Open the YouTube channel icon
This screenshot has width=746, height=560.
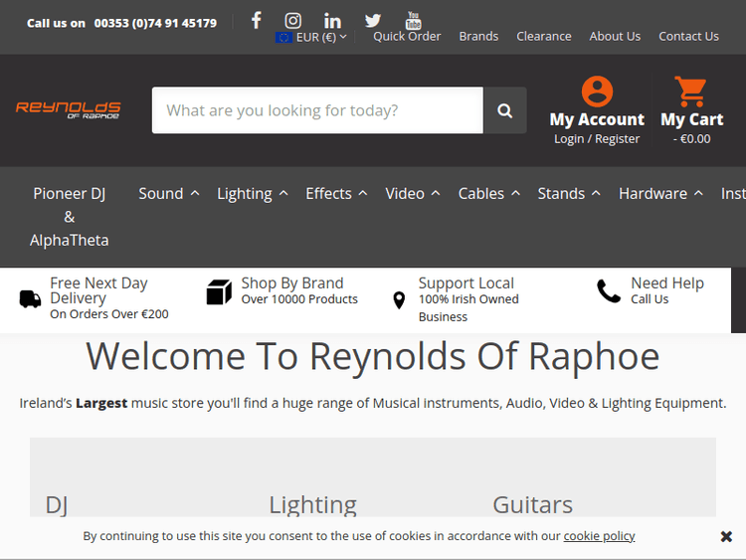point(413,20)
